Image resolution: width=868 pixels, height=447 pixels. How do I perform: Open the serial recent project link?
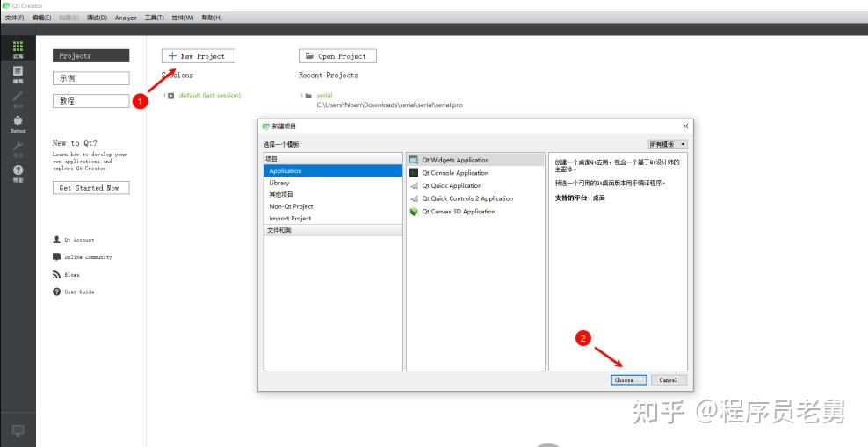click(x=324, y=96)
